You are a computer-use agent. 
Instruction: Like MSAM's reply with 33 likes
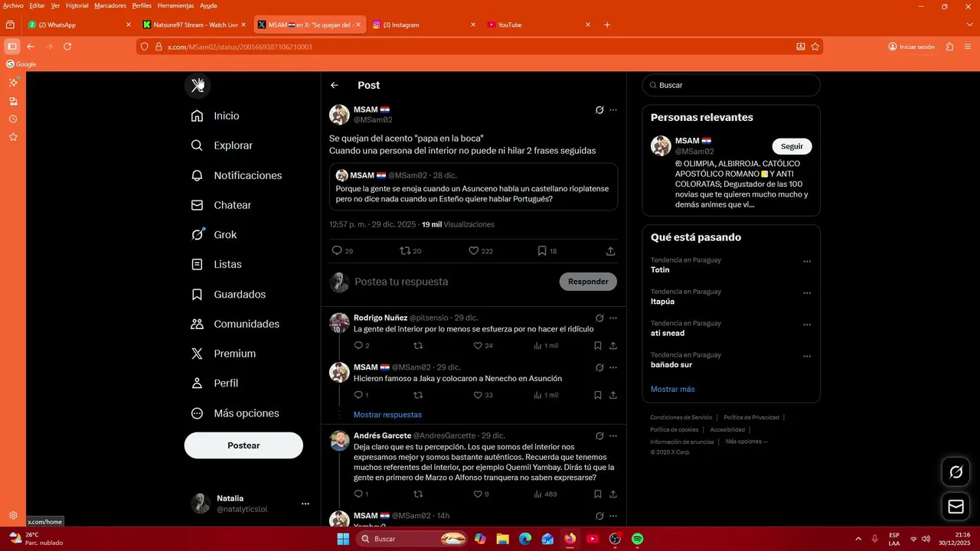pos(478,396)
